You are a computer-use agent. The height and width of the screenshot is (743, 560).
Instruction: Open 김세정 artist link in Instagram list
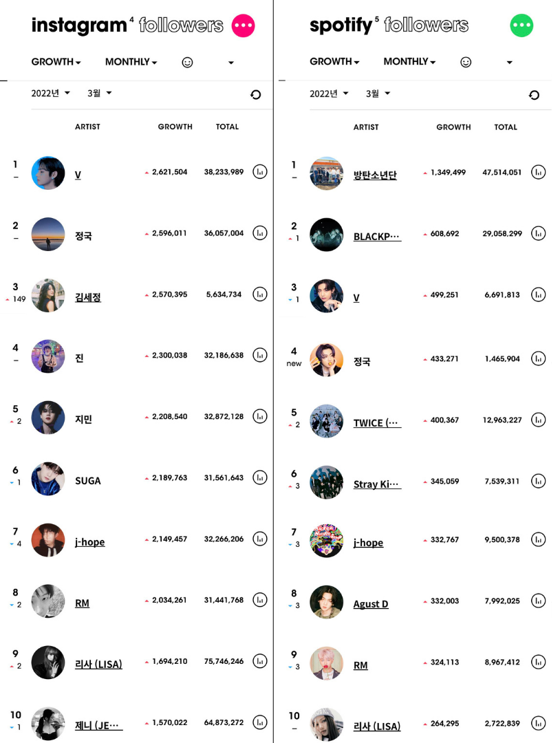click(88, 298)
